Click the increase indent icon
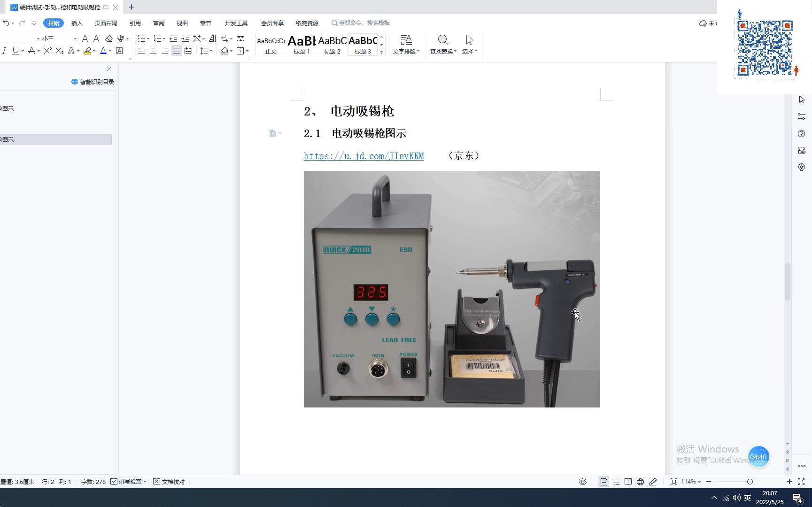 click(x=185, y=38)
